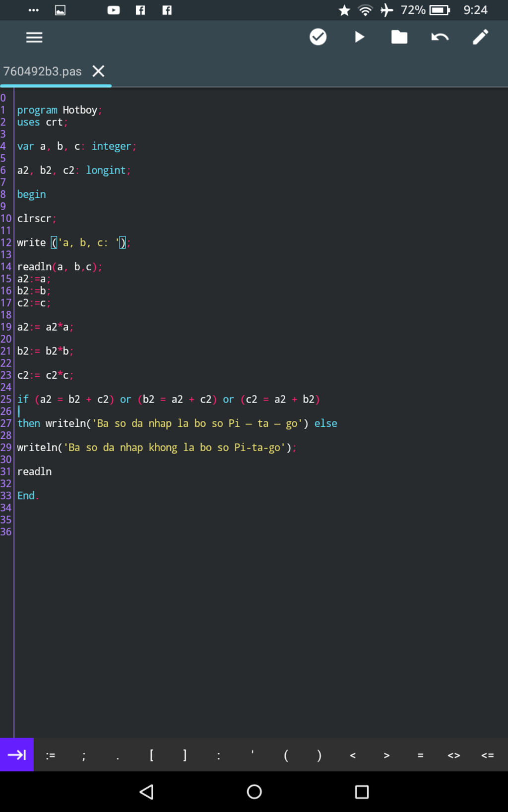Click the 'else' keyword on line 27
508x812 pixels.
[x=325, y=423]
